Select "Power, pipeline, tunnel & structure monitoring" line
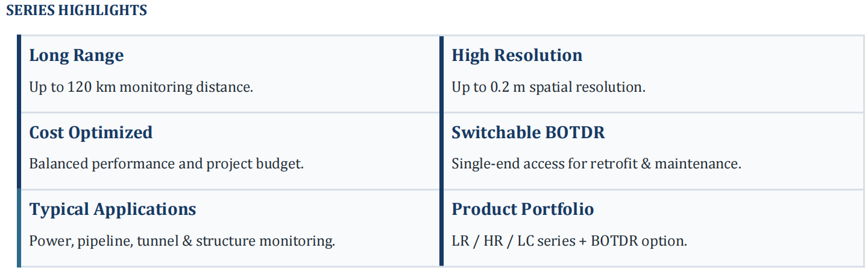Screen dimensions: 868x271 [x=182, y=241]
